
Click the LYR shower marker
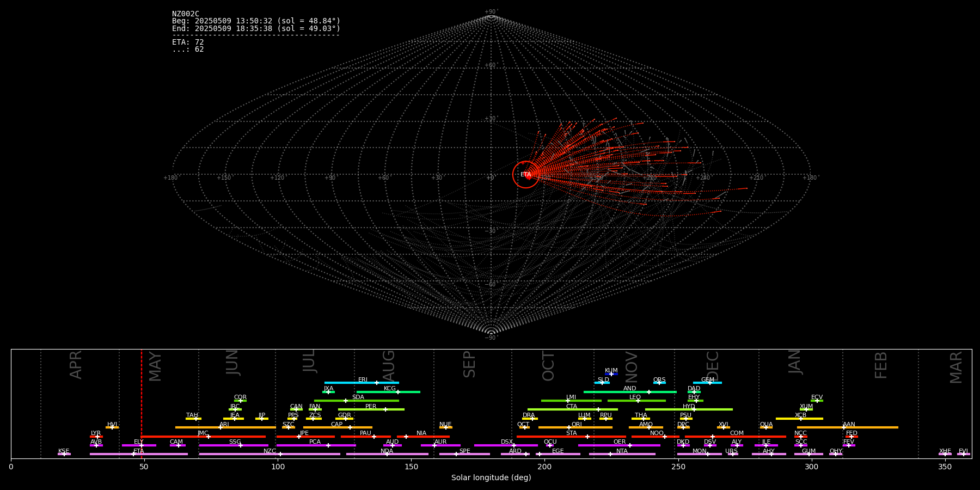[x=97, y=437]
